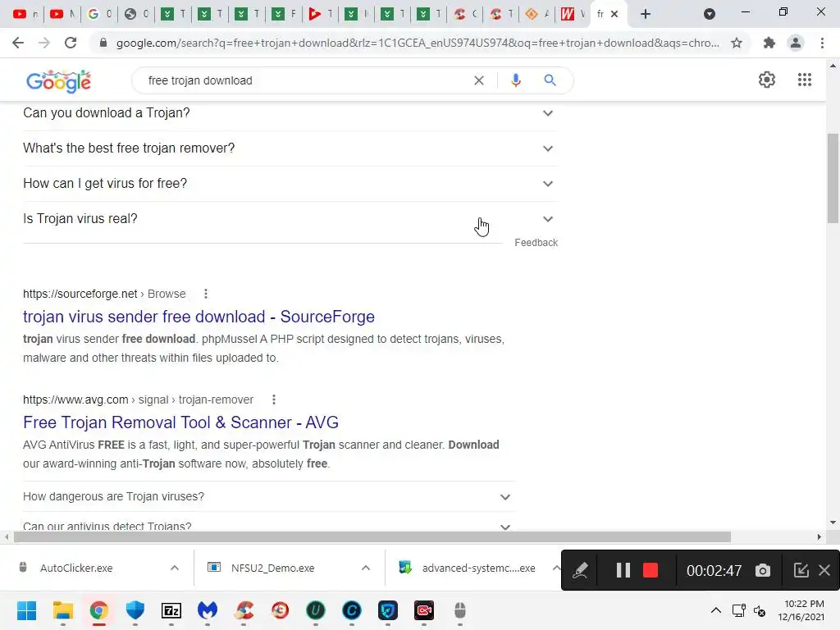Screen dimensions: 840x630
Task: Click the recorder pen annotation tool
Action: click(580, 570)
